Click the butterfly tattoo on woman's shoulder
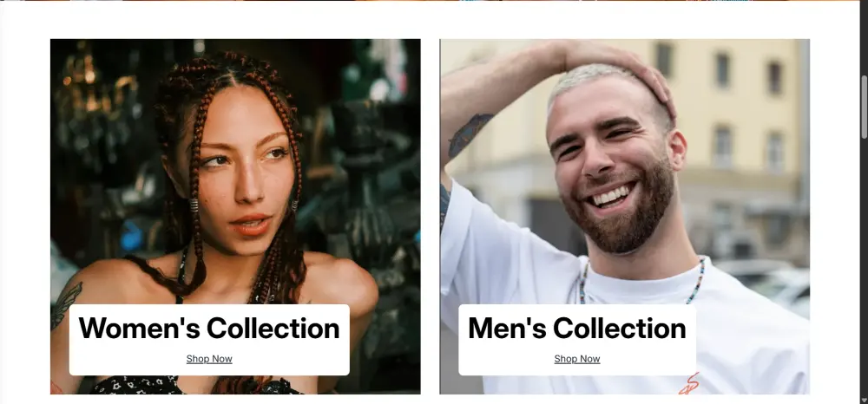 coord(65,303)
